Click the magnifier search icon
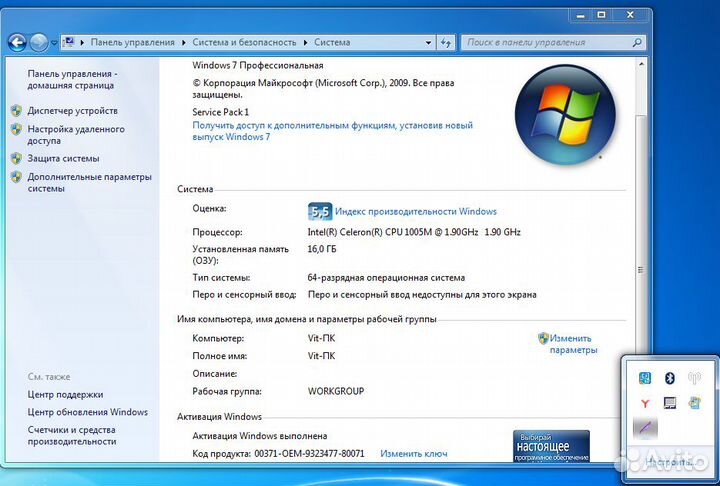Screen dimensions: 720x486 pos(637,43)
